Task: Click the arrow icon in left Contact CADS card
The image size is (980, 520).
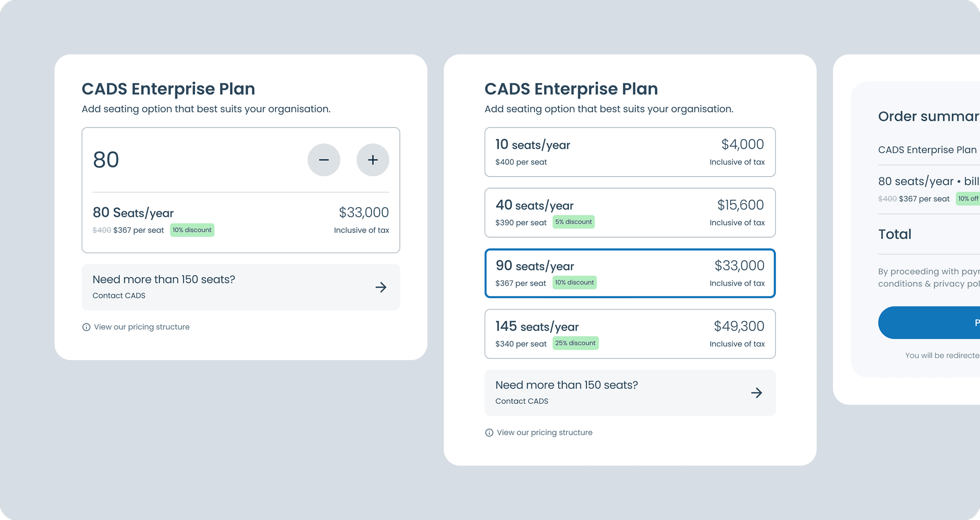Action: 381,287
